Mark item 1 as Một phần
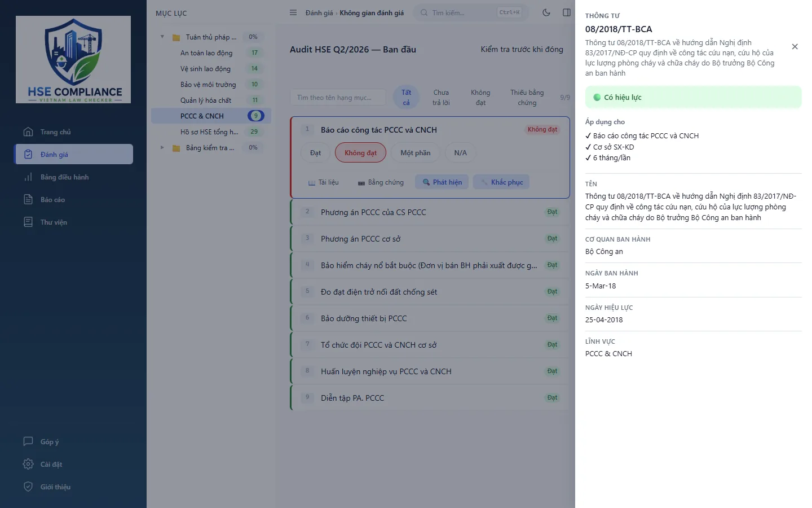 (x=415, y=152)
